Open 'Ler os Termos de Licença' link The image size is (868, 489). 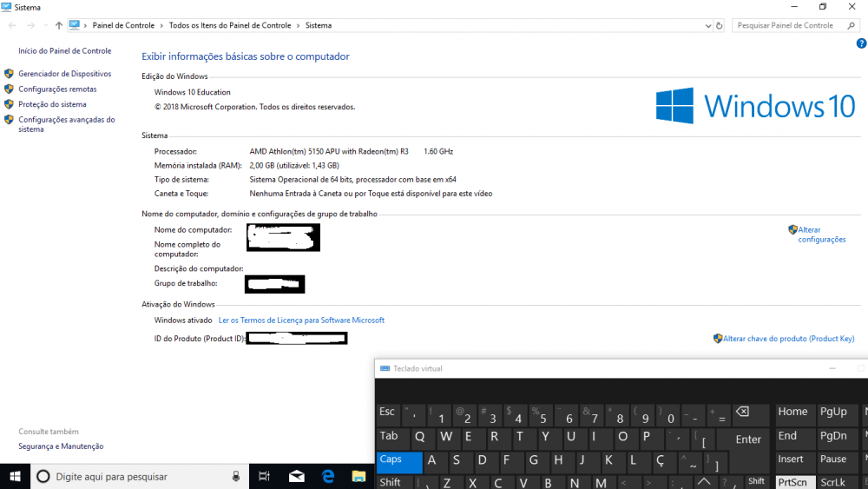tap(301, 320)
